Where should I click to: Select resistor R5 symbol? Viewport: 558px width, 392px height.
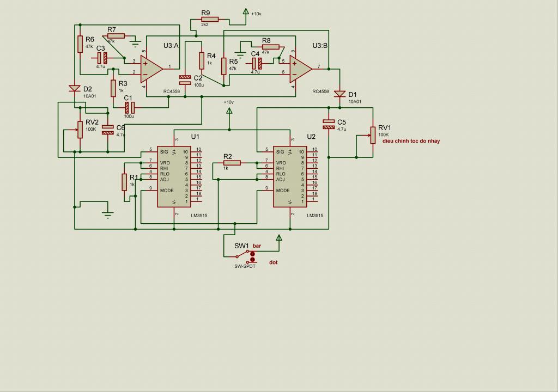pyautogui.click(x=224, y=66)
